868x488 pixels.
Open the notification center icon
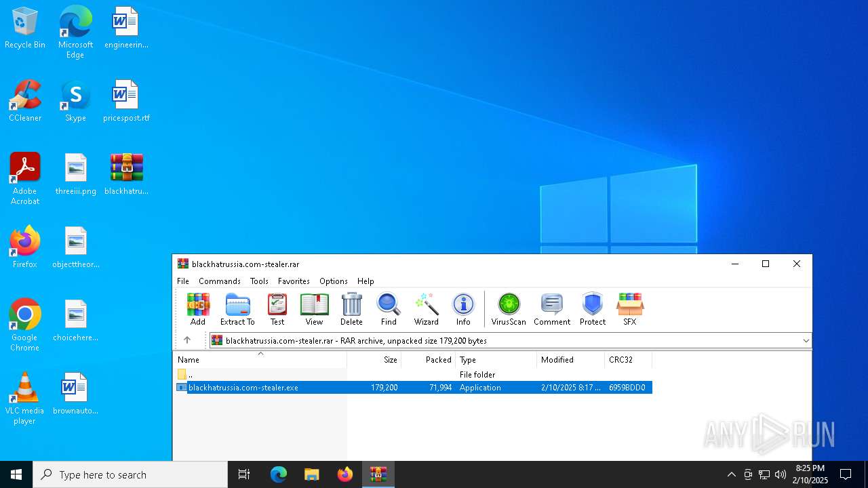[846, 474]
